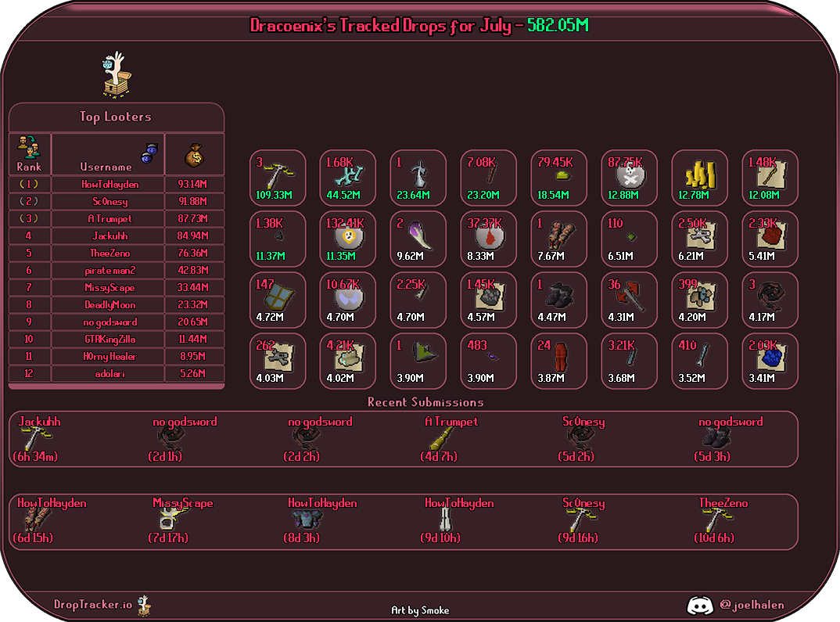
Task: Click the loot chest icon above Top Looters
Action: click(117, 74)
